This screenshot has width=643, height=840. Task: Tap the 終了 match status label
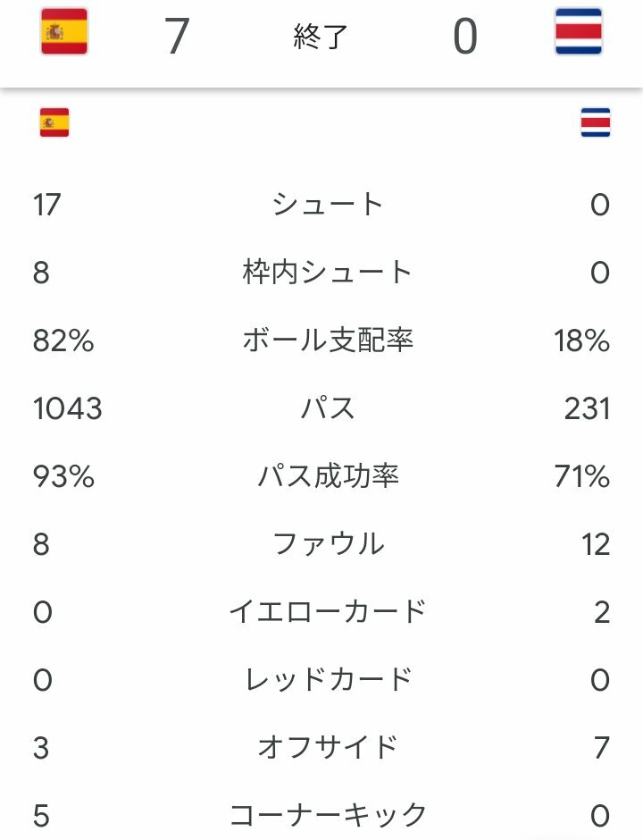(x=321, y=37)
